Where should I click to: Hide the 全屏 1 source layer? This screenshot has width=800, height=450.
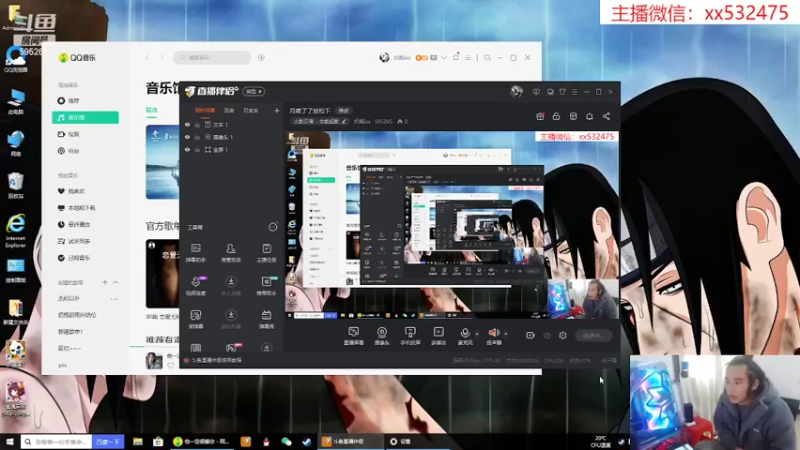tap(187, 149)
